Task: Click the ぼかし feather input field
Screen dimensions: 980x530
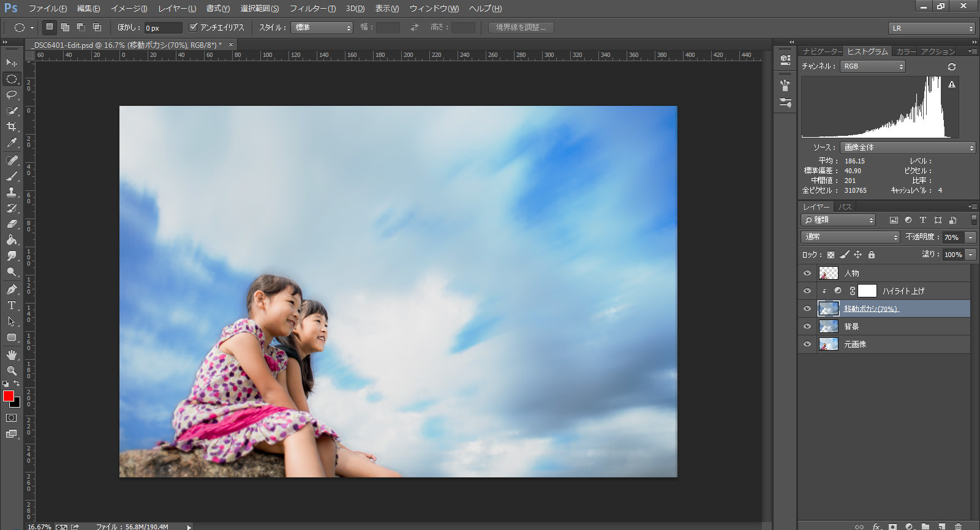Action: 162,28
